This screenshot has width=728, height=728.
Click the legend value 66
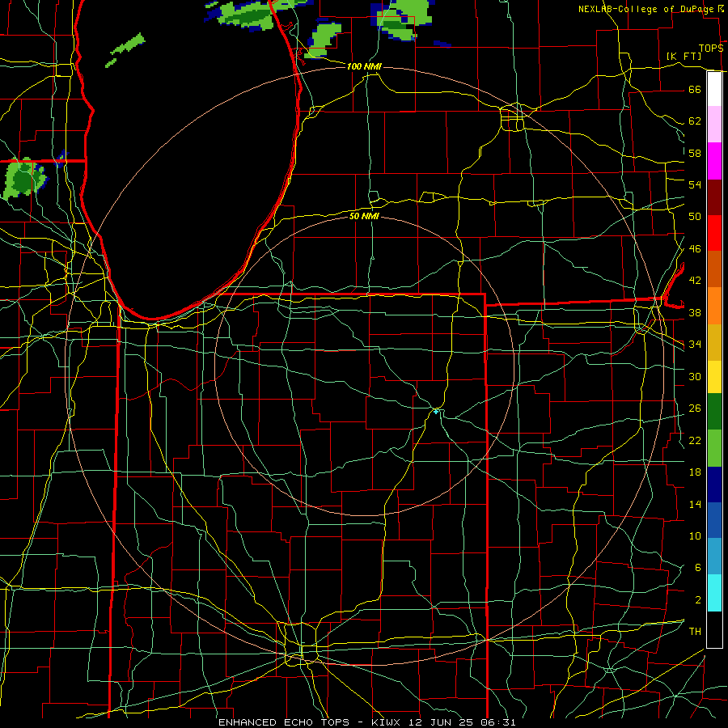click(x=695, y=90)
